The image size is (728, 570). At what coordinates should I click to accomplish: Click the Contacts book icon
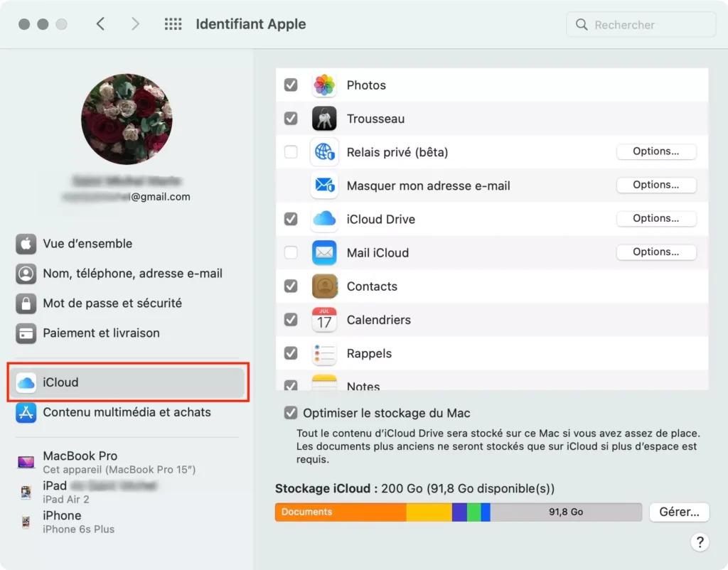coord(324,286)
